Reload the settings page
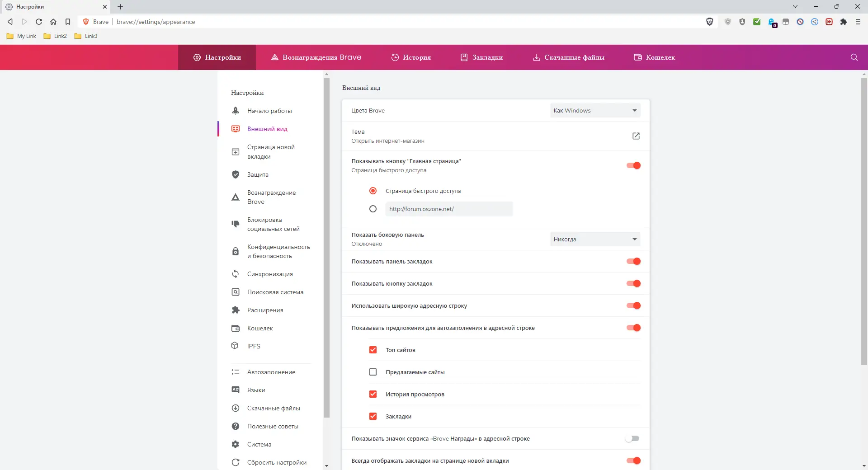This screenshot has height=470, width=868. (x=39, y=22)
